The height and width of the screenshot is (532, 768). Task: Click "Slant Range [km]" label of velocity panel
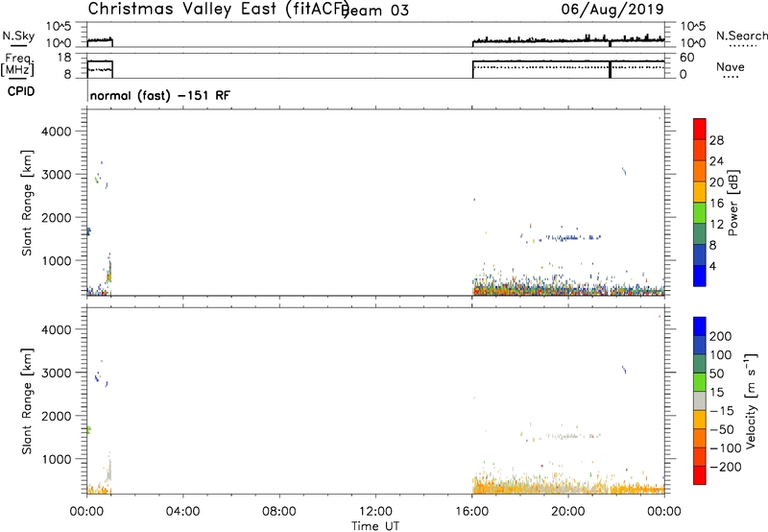click(27, 401)
